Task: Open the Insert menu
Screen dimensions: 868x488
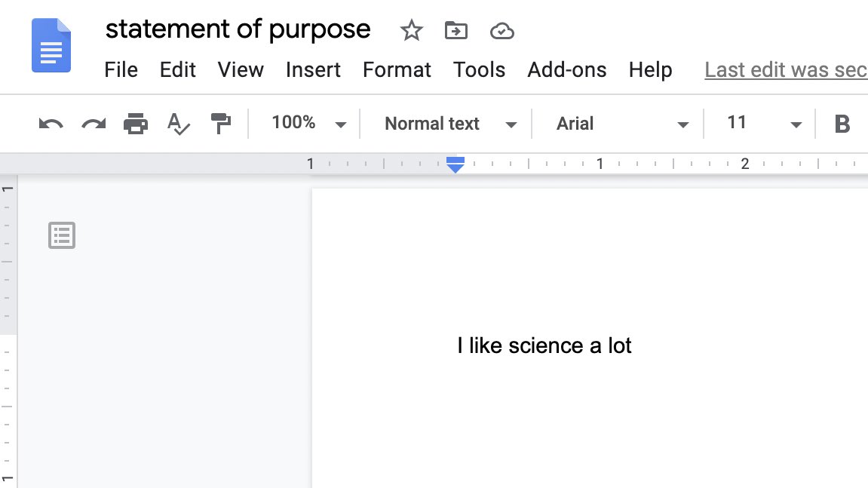Action: 313,70
